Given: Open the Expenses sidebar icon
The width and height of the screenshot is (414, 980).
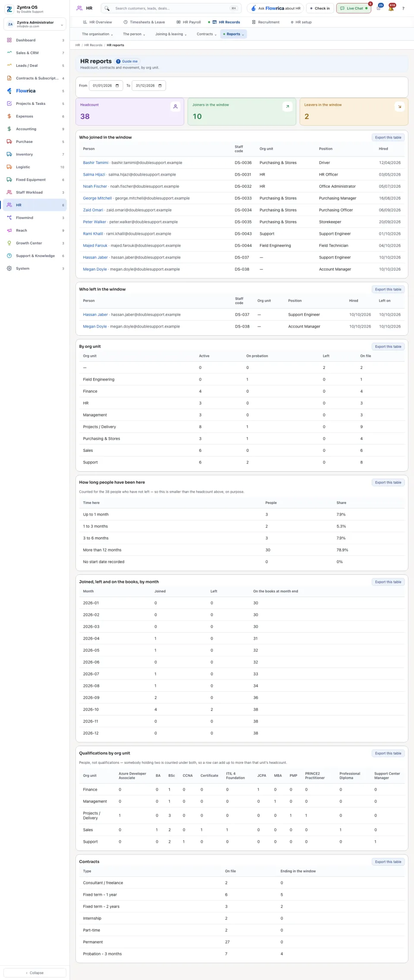Looking at the screenshot, I should pos(9,116).
